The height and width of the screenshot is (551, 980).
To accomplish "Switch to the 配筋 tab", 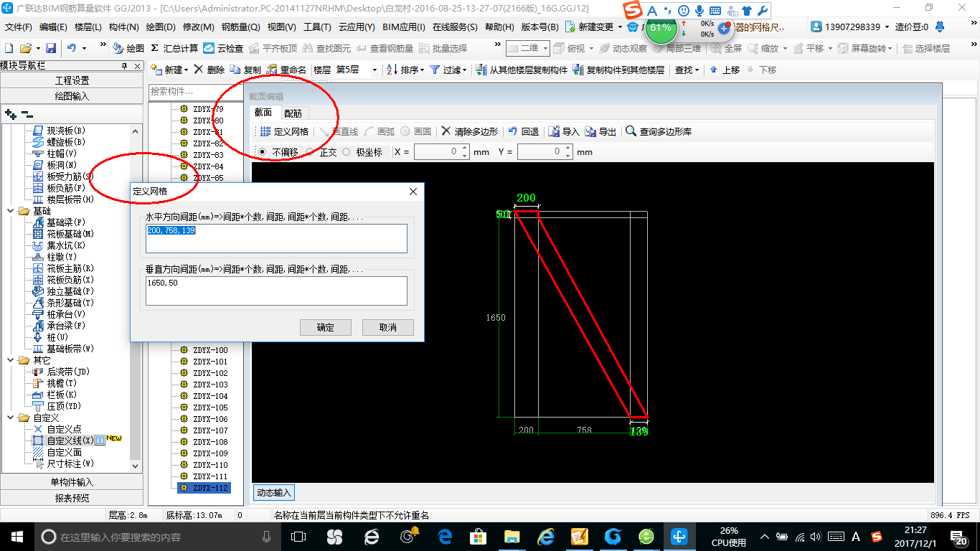I will (293, 113).
